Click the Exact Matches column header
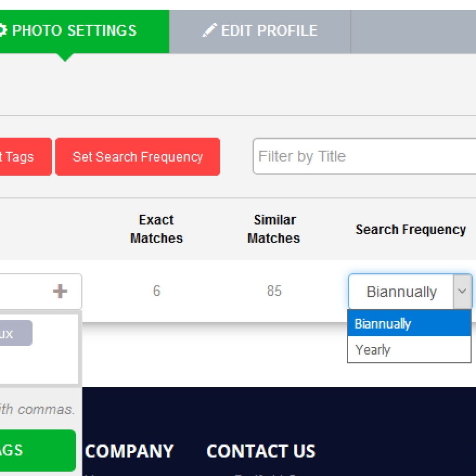Screen dimensions: 476x476 [157, 229]
